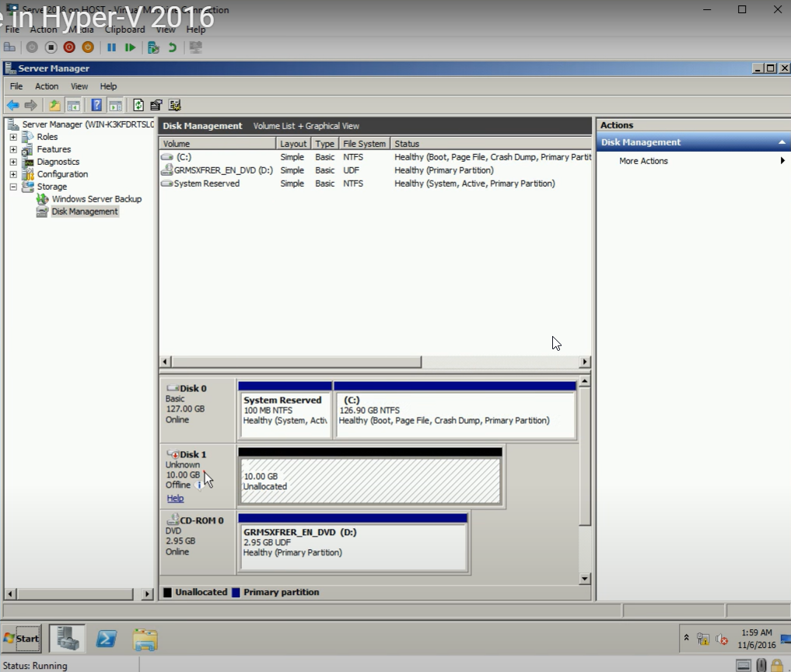791x672 pixels.
Task: Open the Help link under Disk 1
Action: coord(175,499)
